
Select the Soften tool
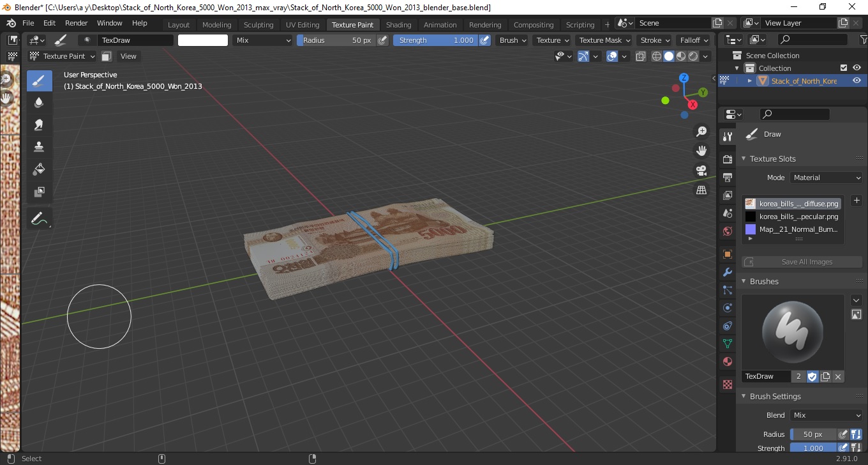pos(39,102)
